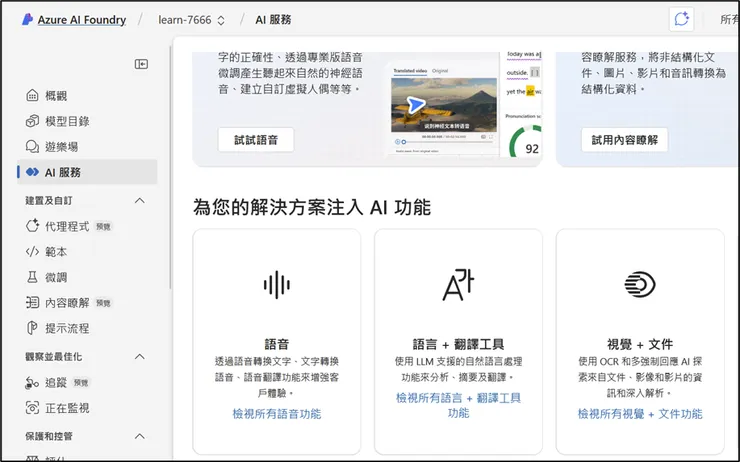Image resolution: width=740 pixels, height=462 pixels.
Task: Click the 保護和控管 section heading
Action: point(49,437)
